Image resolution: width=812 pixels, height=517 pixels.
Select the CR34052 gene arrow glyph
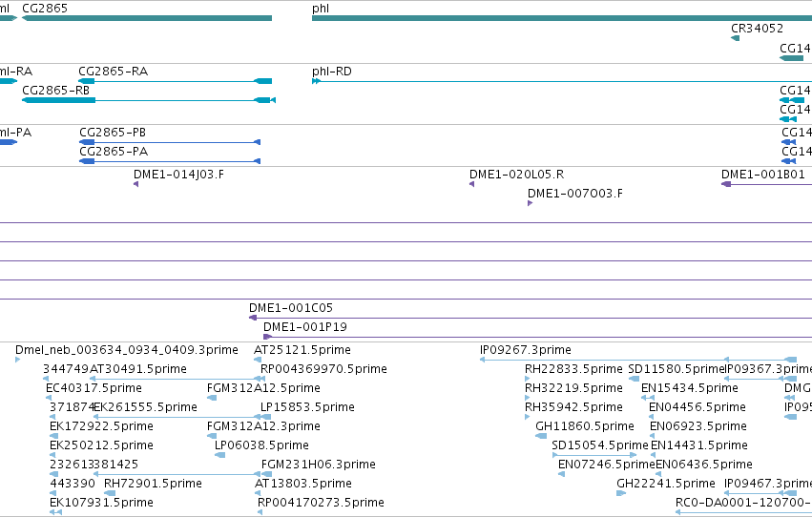735,38
